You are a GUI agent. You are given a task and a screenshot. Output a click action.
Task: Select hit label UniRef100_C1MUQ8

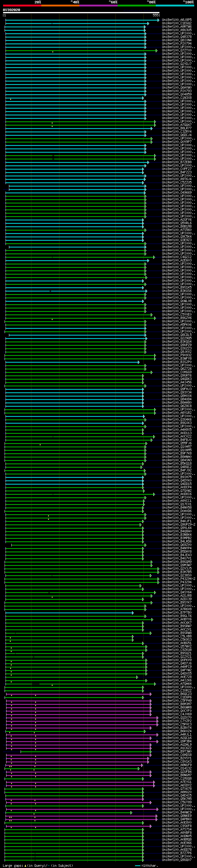pyautogui.click(x=177, y=778)
